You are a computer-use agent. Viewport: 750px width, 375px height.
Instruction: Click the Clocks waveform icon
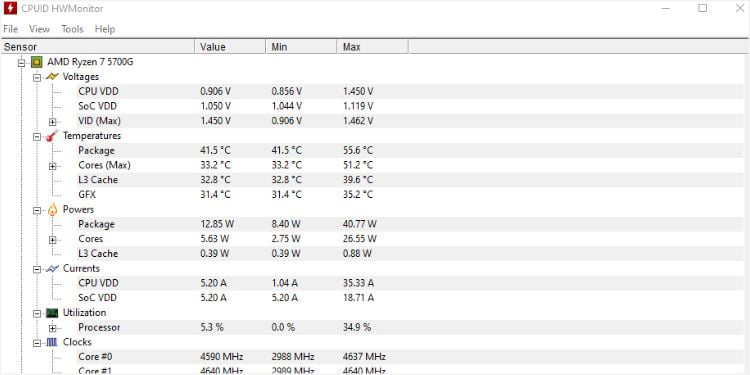52,342
